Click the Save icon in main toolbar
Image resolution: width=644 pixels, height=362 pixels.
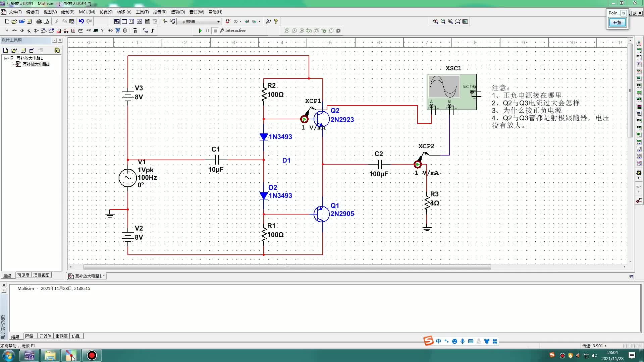pyautogui.click(x=29, y=21)
